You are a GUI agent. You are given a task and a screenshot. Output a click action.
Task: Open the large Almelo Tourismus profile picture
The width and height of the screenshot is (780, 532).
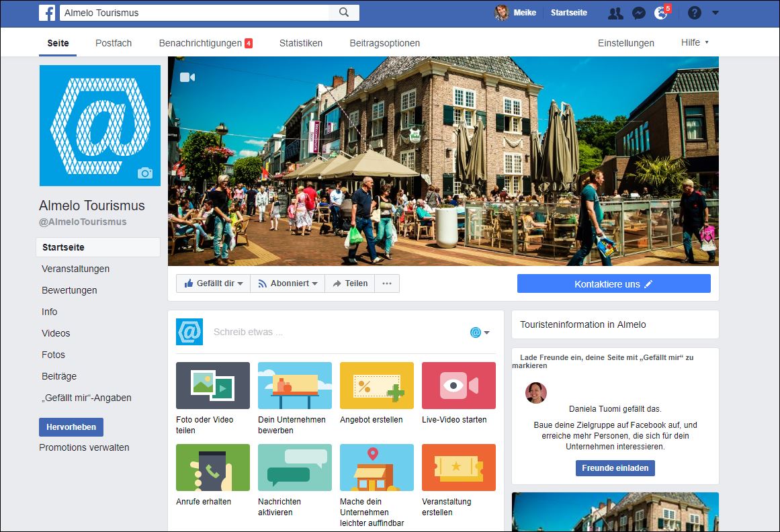pos(100,126)
